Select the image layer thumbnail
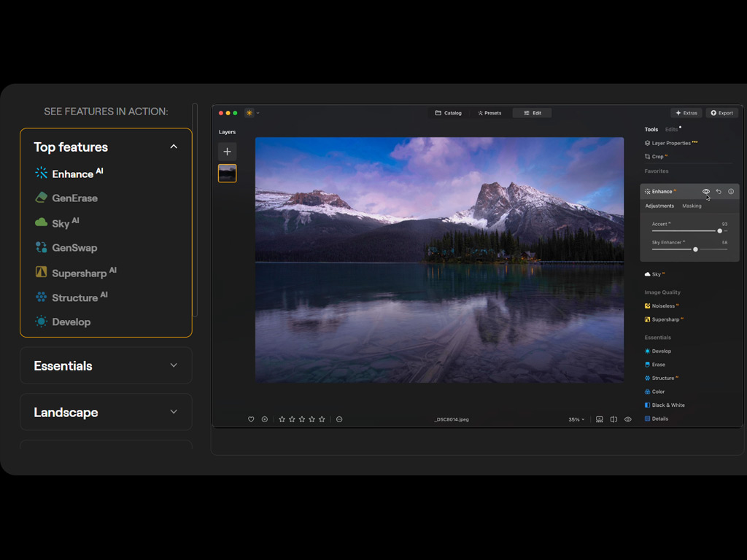The image size is (747, 560). (x=227, y=173)
